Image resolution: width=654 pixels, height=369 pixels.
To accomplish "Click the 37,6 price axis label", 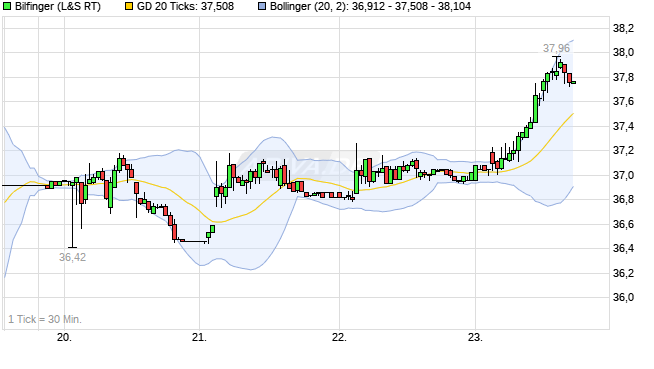I will [623, 102].
